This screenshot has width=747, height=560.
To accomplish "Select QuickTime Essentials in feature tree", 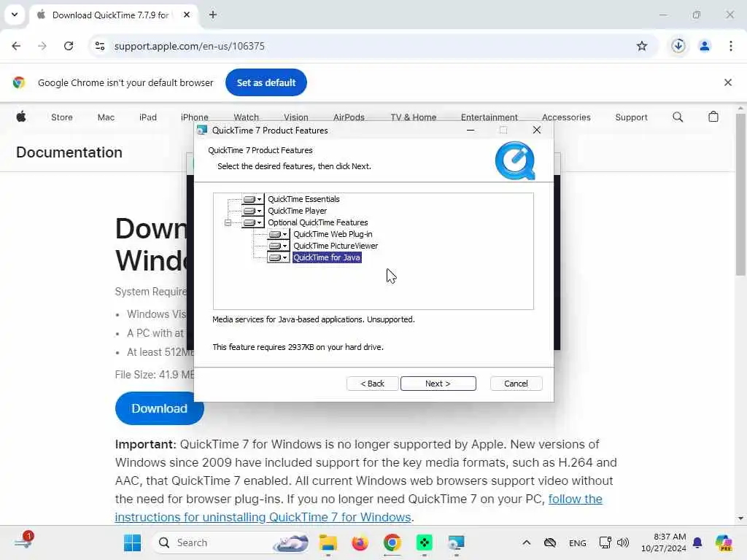I will coord(303,199).
